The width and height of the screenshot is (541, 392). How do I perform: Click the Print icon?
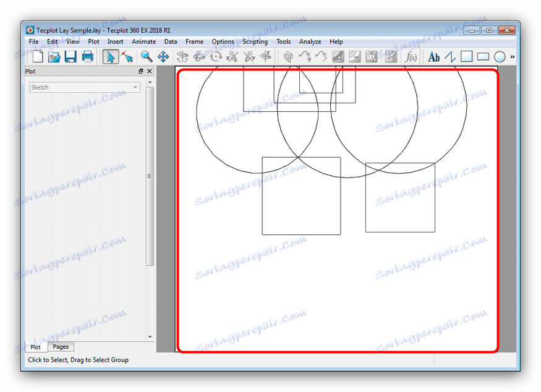click(87, 57)
